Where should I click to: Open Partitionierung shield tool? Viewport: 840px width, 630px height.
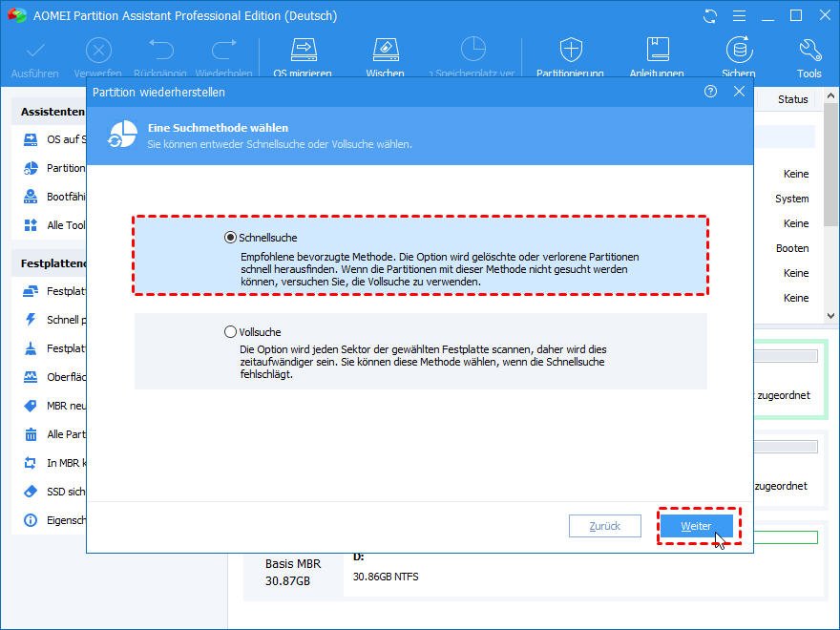[571, 57]
